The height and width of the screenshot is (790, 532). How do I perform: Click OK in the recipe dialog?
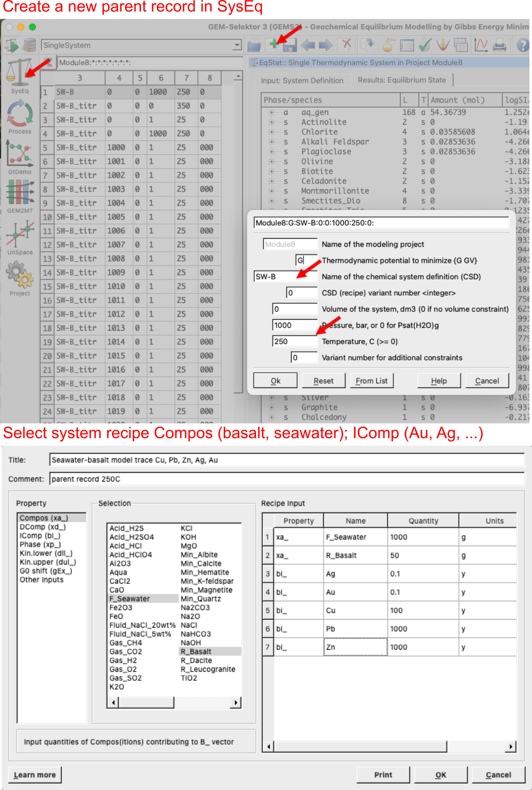pyautogui.click(x=440, y=775)
